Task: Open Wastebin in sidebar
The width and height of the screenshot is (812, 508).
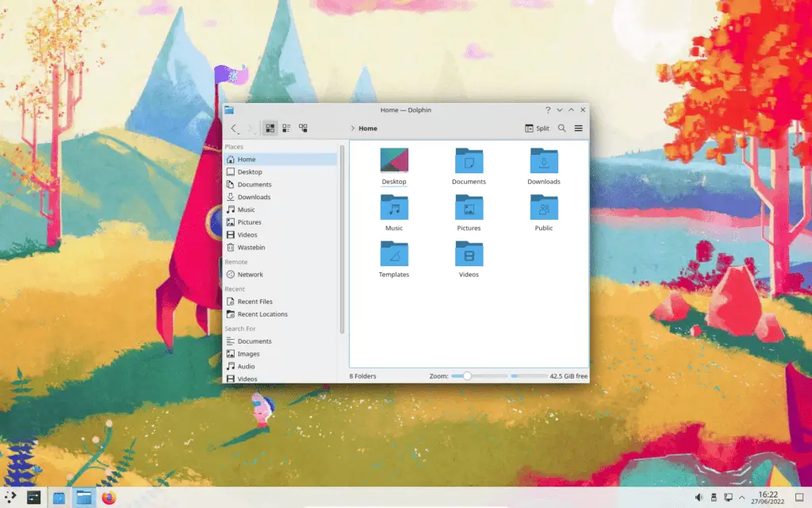Action: [x=280, y=248]
